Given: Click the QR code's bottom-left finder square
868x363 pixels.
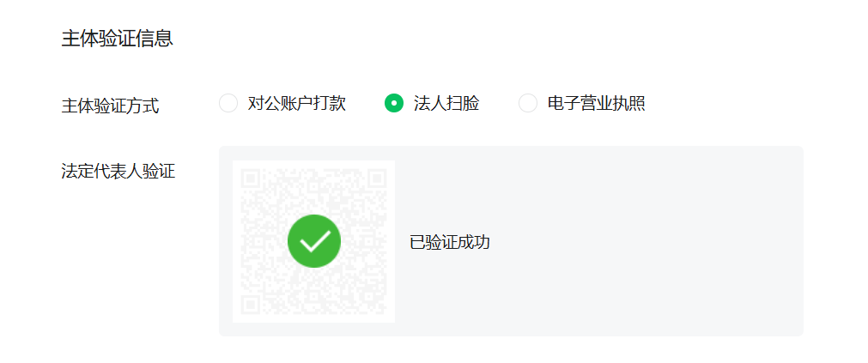Looking at the screenshot, I should (x=251, y=305).
